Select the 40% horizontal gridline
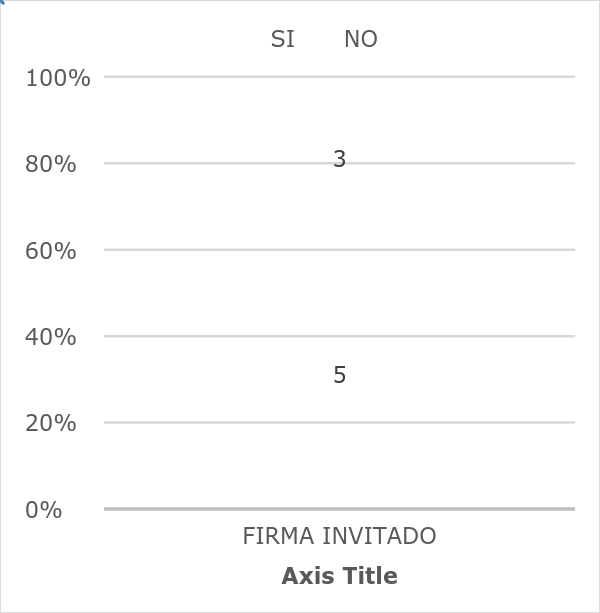600x613 pixels. [339, 336]
